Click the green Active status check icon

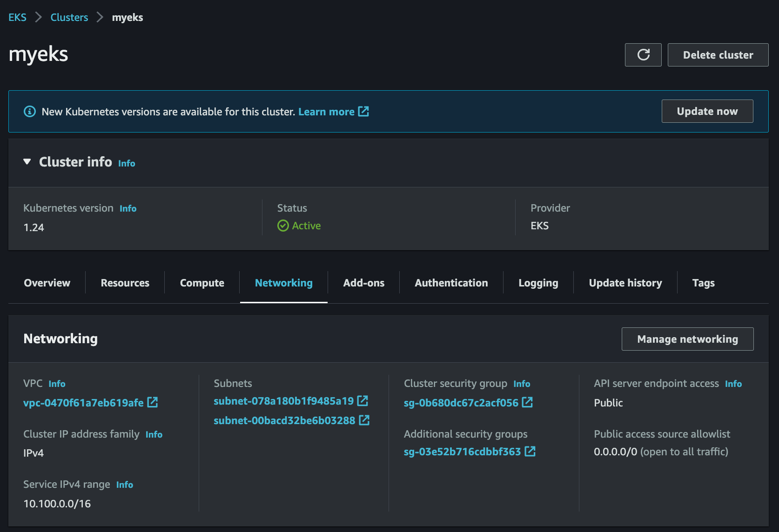click(x=283, y=226)
